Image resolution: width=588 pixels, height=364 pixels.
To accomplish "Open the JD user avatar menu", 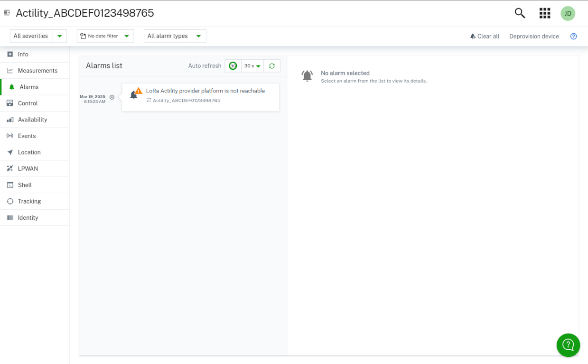I will tap(568, 13).
